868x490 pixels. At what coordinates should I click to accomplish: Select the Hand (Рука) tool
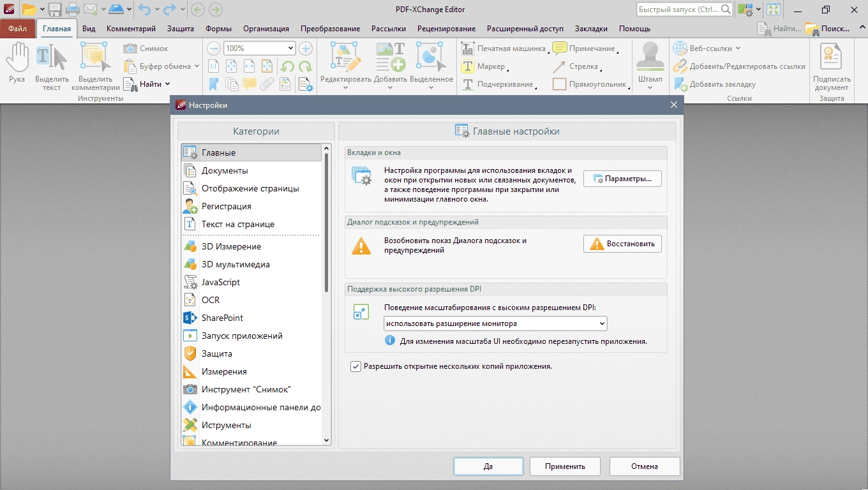click(17, 64)
